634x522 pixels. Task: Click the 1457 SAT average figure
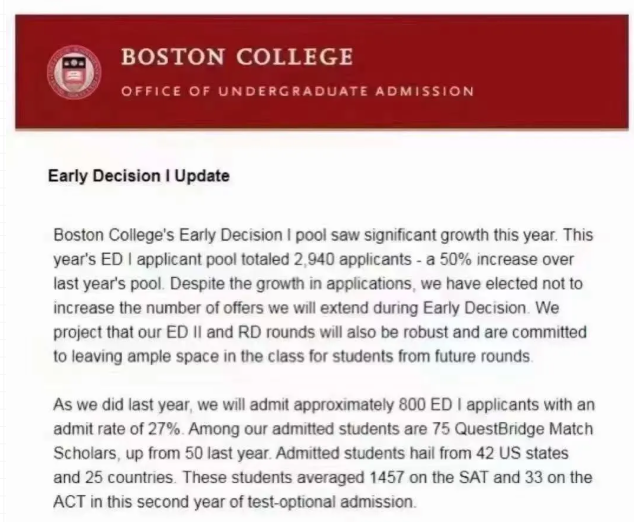coord(387,478)
